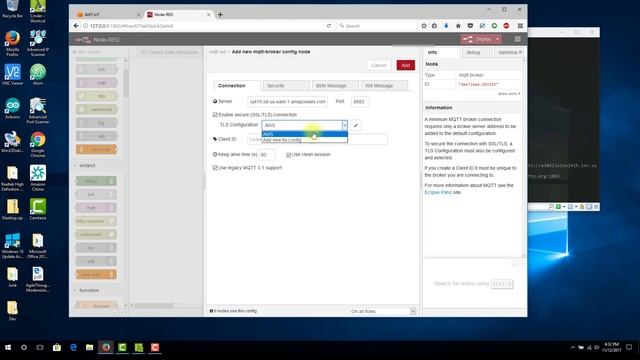
Task: Toggle Use clean session checkbox
Action: (289, 155)
